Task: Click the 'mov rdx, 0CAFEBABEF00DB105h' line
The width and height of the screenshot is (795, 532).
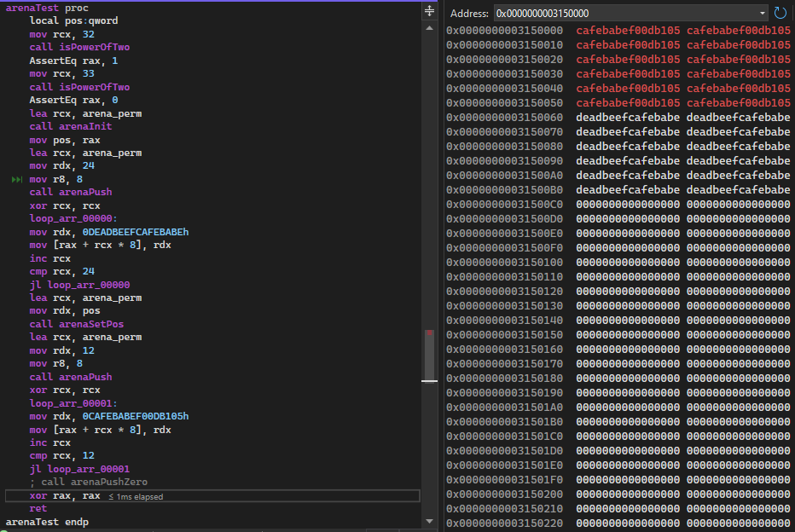Action: 109,416
